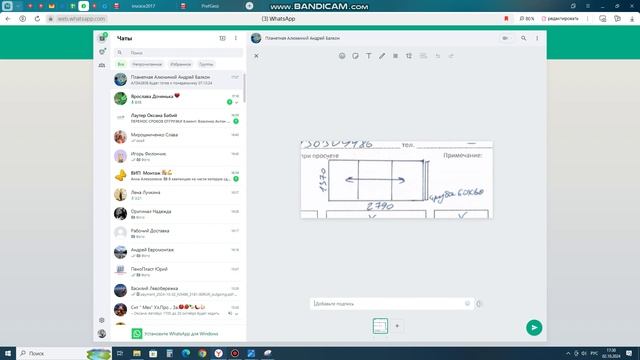Open File Explorer from the taskbar

(137, 353)
